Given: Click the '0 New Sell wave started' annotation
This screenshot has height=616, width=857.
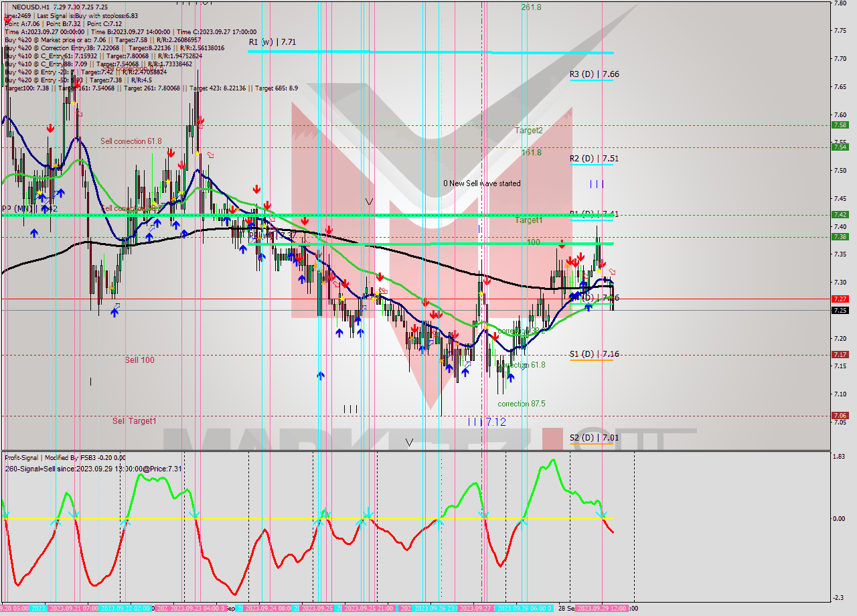Looking at the screenshot, I should 482,183.
